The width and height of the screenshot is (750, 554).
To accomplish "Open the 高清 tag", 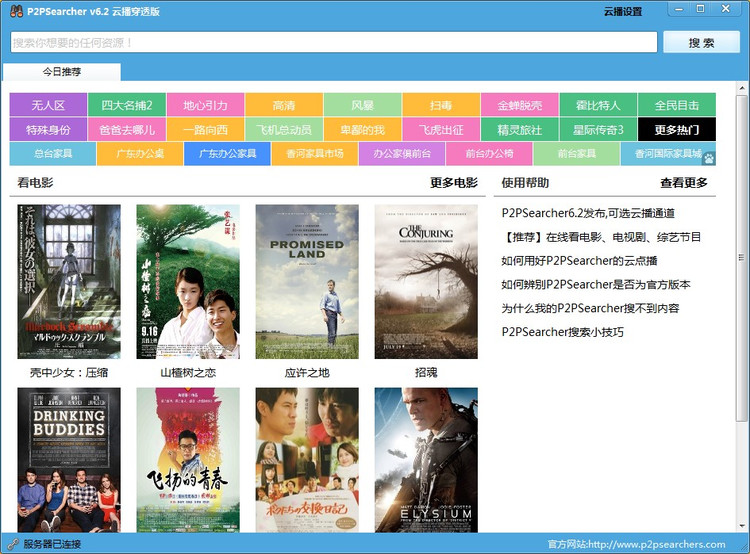I will [284, 105].
